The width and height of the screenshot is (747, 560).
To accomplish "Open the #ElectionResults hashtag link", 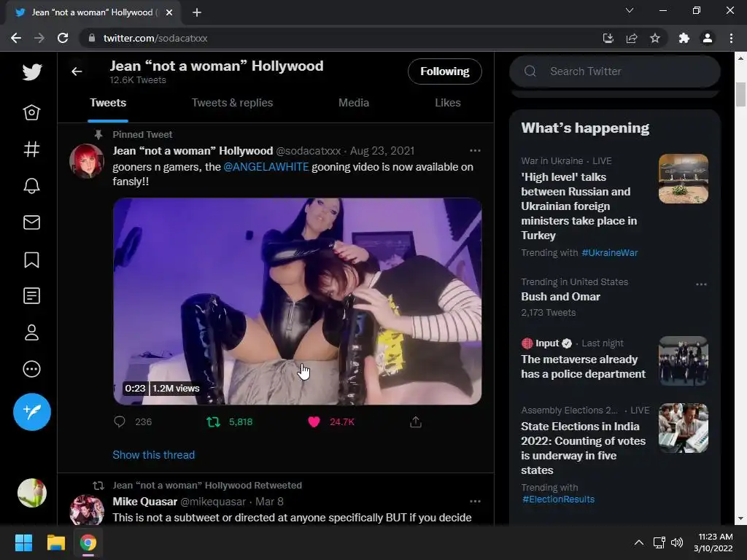I will [x=558, y=499].
